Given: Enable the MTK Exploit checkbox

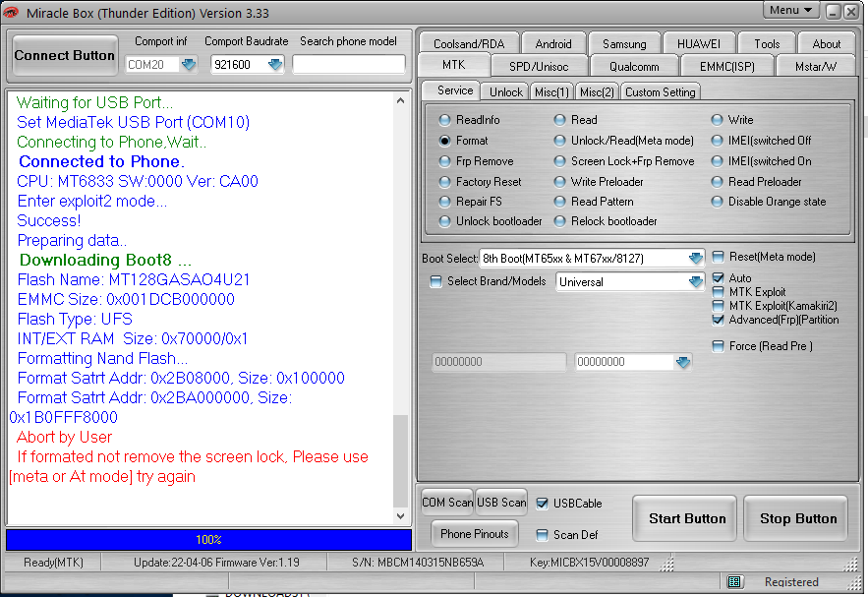Looking at the screenshot, I should 718,292.
